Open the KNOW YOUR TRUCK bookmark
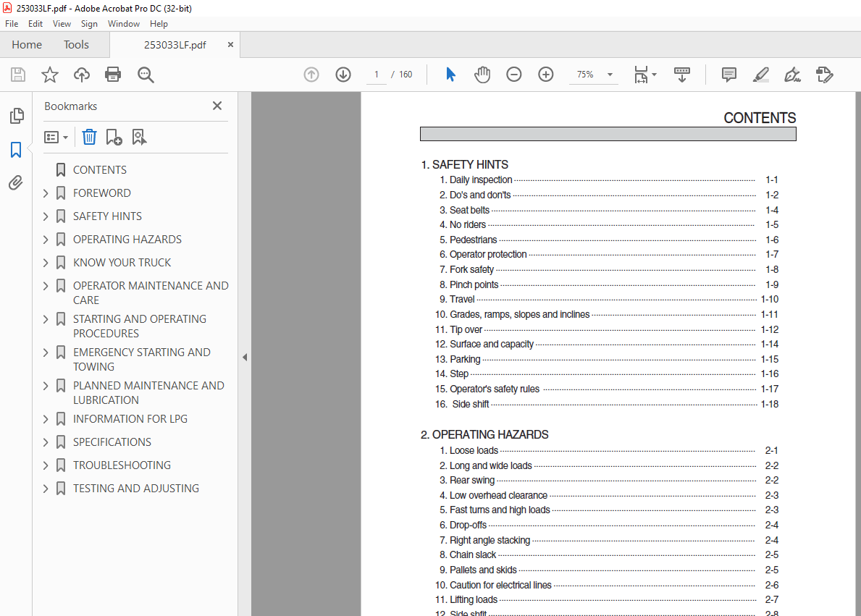 click(122, 263)
